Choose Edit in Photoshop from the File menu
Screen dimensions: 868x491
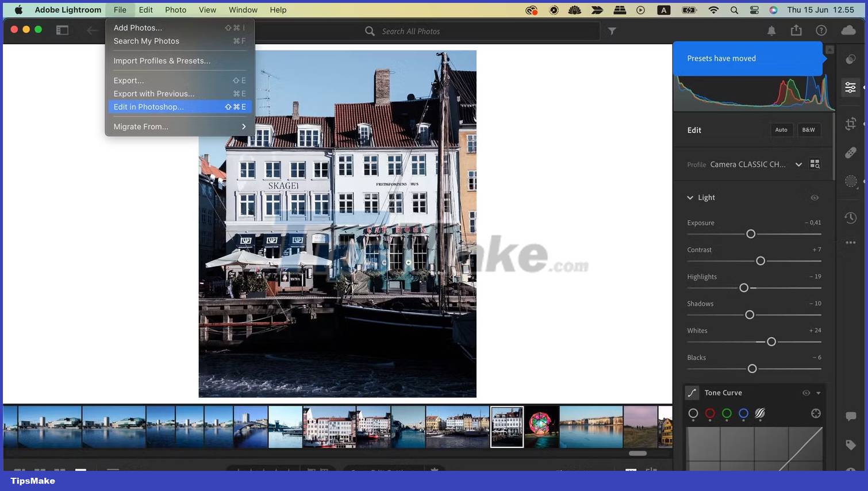(x=148, y=107)
